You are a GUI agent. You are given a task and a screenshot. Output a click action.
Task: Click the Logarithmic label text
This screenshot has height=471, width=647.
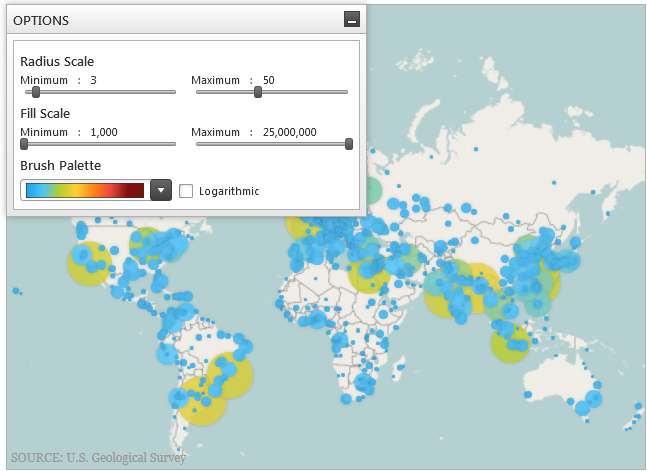pos(229,191)
